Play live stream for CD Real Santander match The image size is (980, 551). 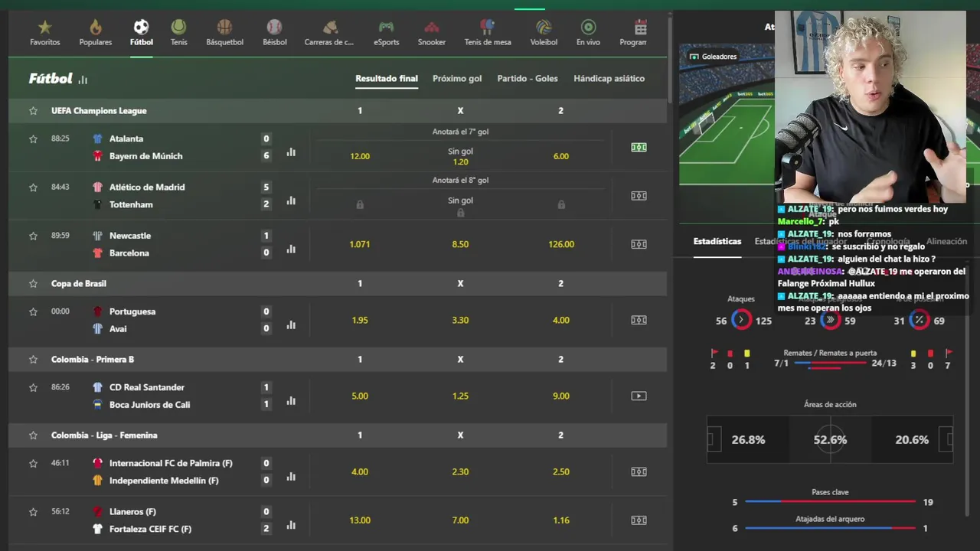tap(639, 396)
